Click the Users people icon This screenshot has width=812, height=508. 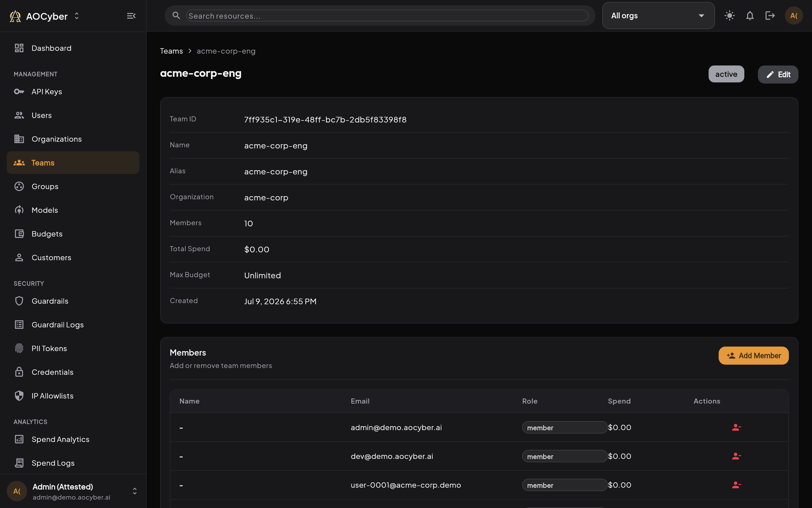pyautogui.click(x=19, y=115)
